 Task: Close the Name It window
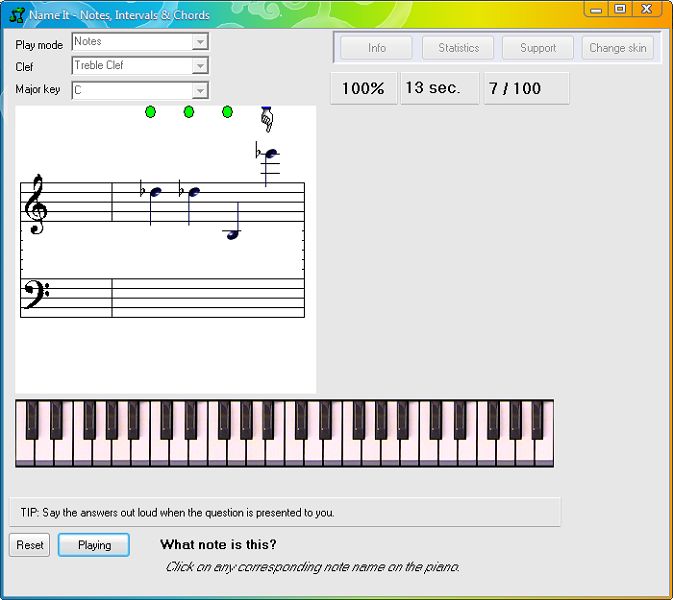tap(647, 9)
